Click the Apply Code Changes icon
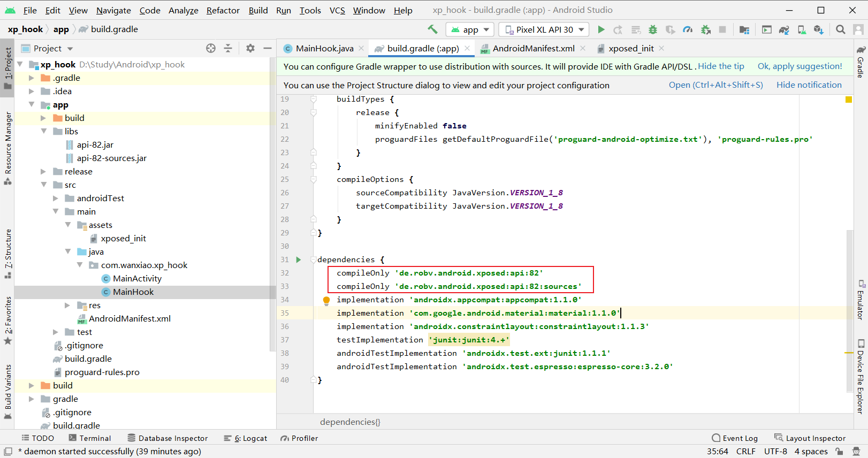The width and height of the screenshot is (868, 458). coord(636,29)
